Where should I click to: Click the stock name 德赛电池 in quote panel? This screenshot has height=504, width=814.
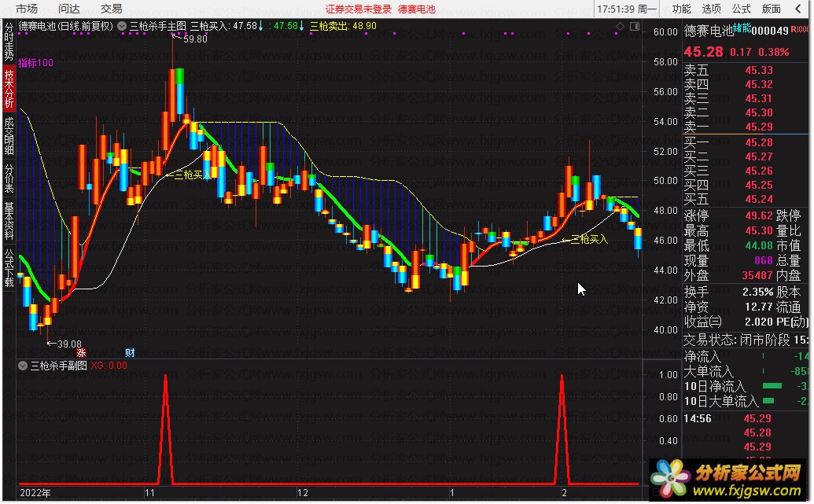[x=709, y=31]
